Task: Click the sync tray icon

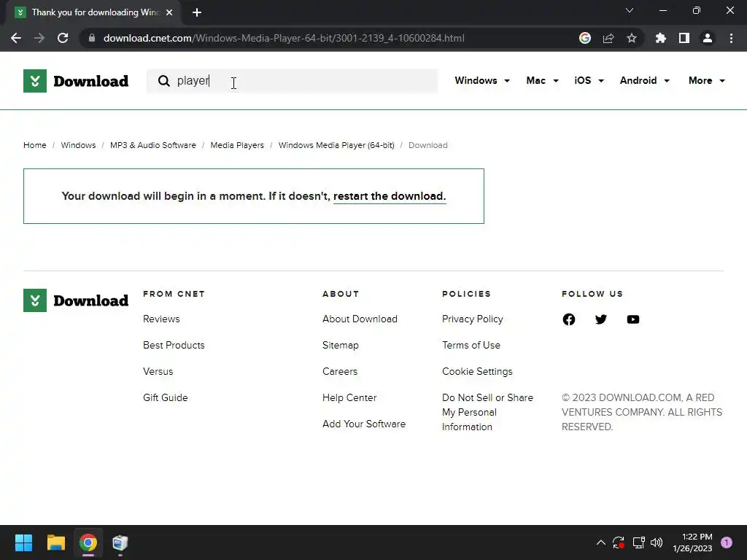Action: click(619, 542)
